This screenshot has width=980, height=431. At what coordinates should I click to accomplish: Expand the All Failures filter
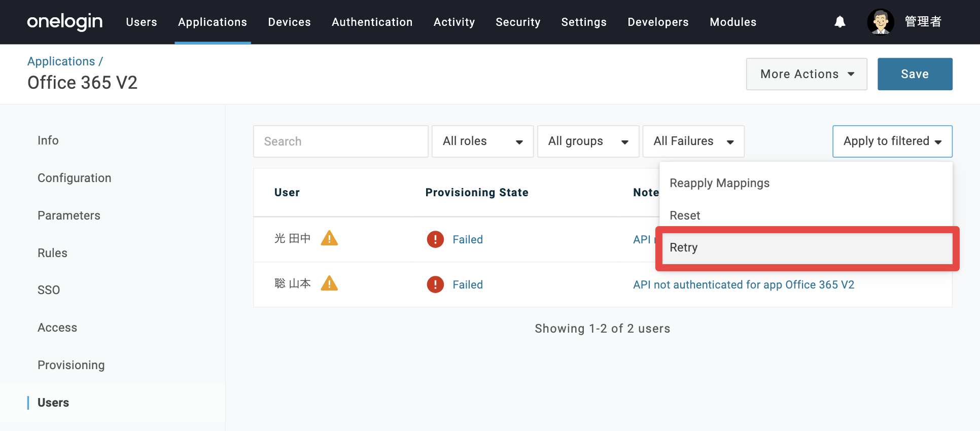693,141
